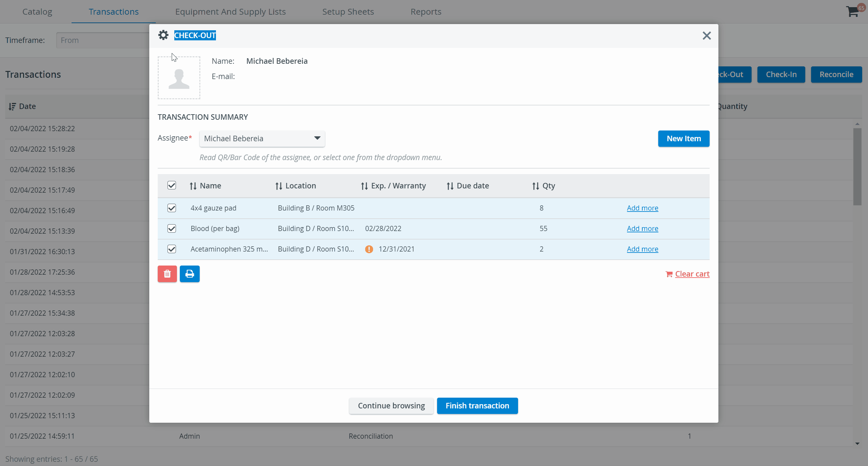
Task: Switch to the Catalog tab
Action: click(37, 11)
